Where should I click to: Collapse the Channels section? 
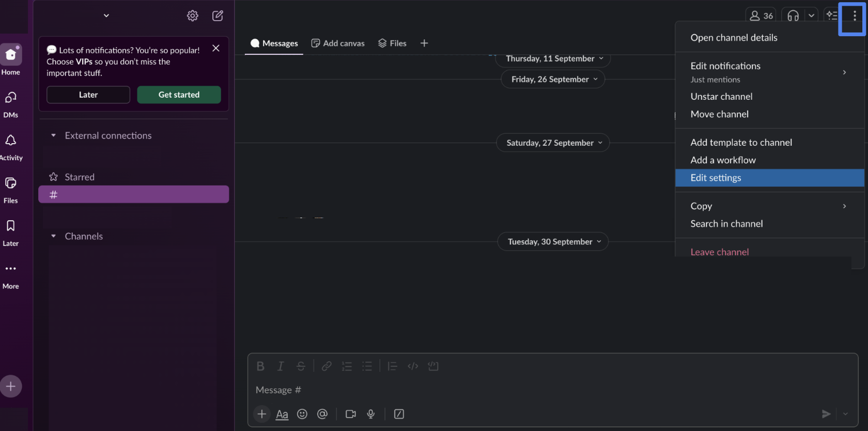click(x=53, y=236)
